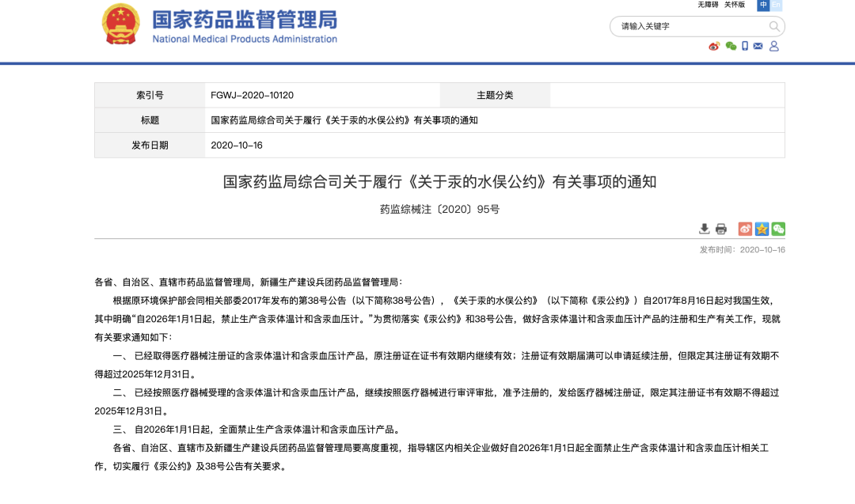Click the National Medical Products Administration logo
Screen dimensions: 855x504
[245, 26]
